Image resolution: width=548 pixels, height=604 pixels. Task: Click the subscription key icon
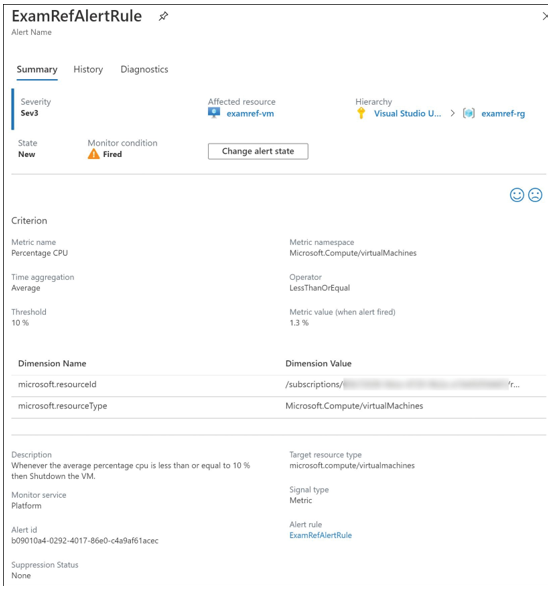(x=361, y=113)
